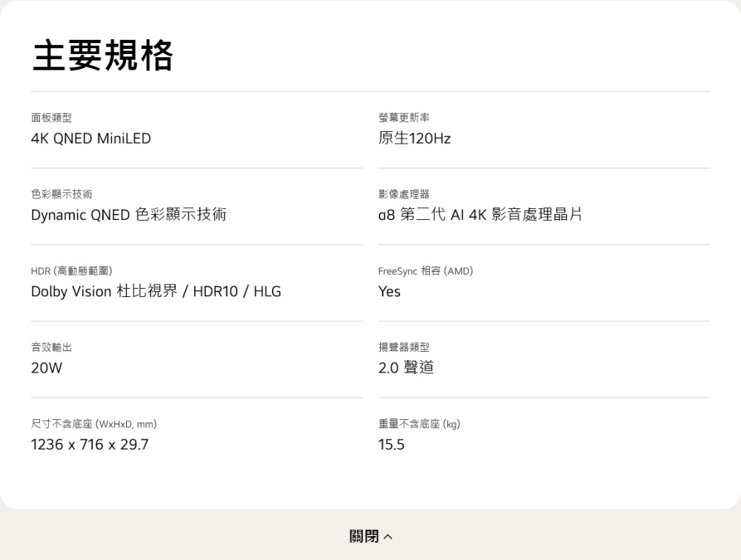Click the 4K QNED MiniLED value

click(90, 139)
